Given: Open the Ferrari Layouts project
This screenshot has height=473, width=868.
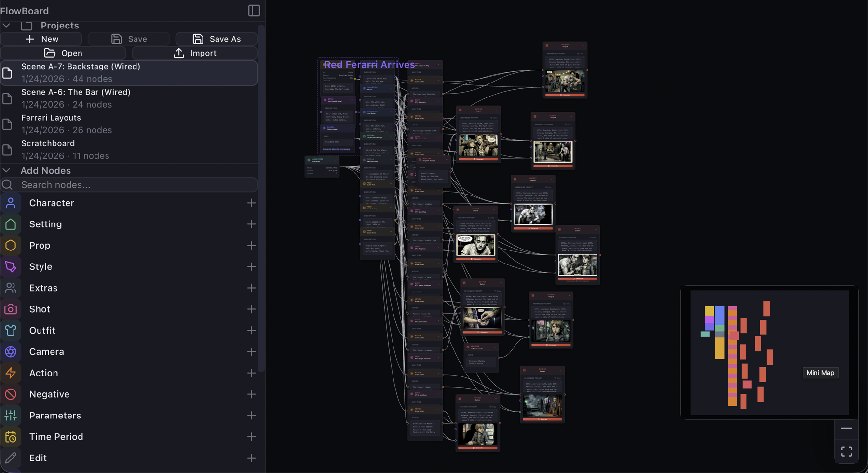Looking at the screenshot, I should [x=129, y=124].
